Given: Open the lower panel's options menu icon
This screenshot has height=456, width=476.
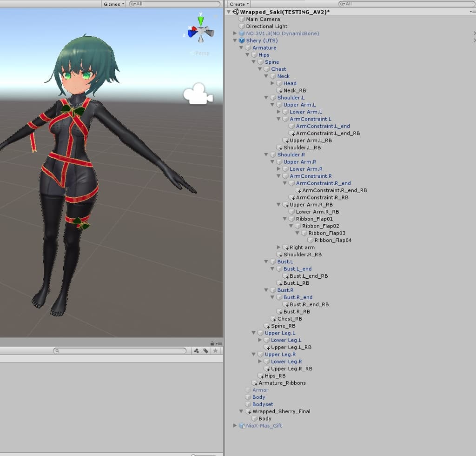Looking at the screenshot, I should click(218, 344).
